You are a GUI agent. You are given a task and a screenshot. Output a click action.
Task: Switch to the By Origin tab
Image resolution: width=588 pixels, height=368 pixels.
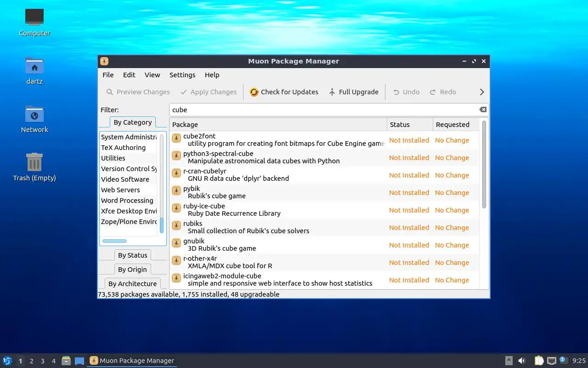133,270
